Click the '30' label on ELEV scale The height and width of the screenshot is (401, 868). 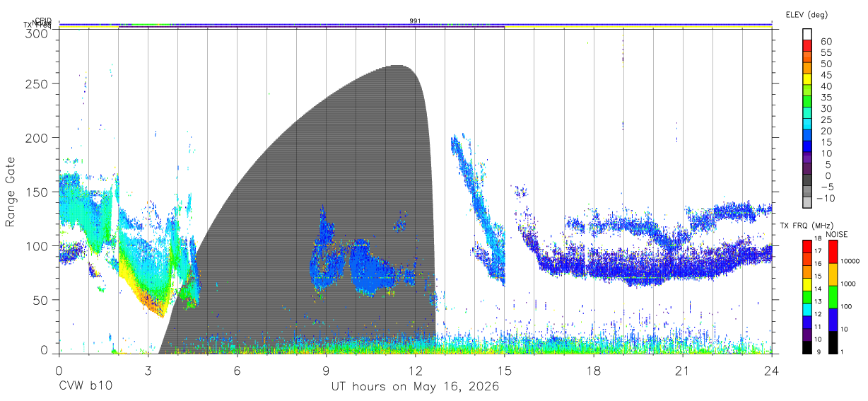[826, 109]
